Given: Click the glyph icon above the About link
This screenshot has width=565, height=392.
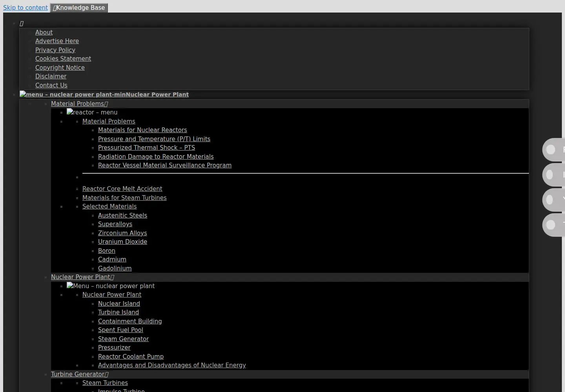Looking at the screenshot, I should [22, 24].
